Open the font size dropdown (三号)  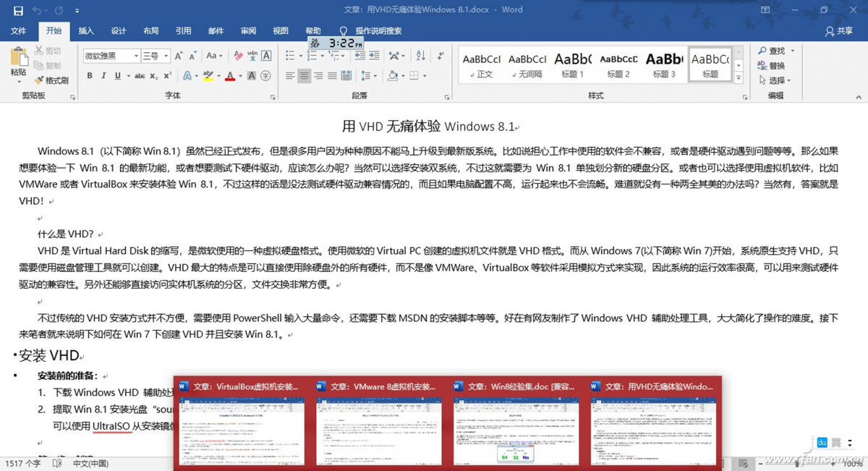(x=166, y=56)
